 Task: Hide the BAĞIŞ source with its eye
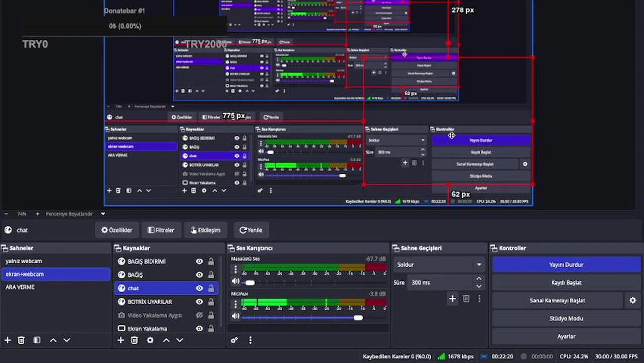tap(200, 275)
